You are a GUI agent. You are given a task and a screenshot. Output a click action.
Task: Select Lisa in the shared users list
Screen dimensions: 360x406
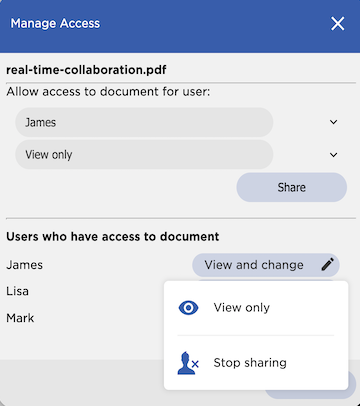click(x=17, y=291)
